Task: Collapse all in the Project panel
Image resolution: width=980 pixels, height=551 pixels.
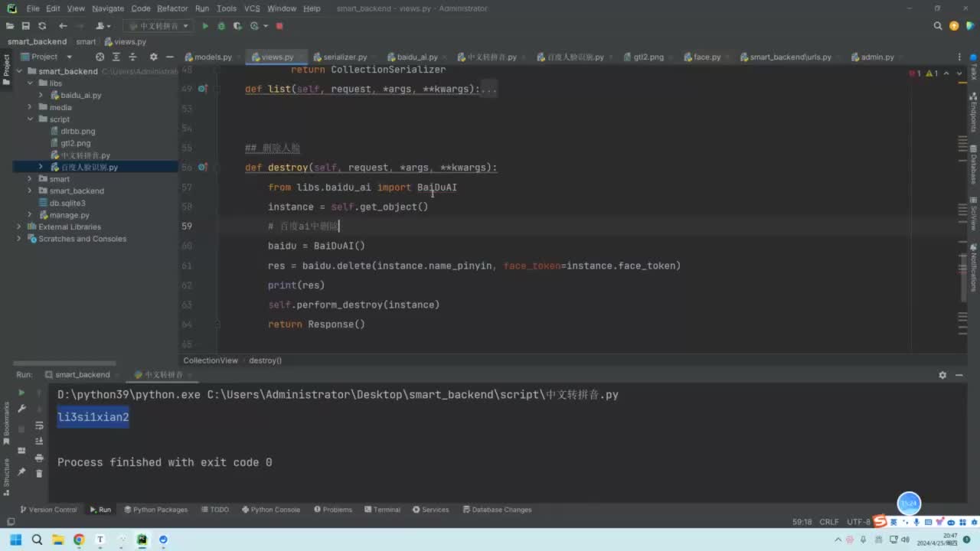Action: 134,57
